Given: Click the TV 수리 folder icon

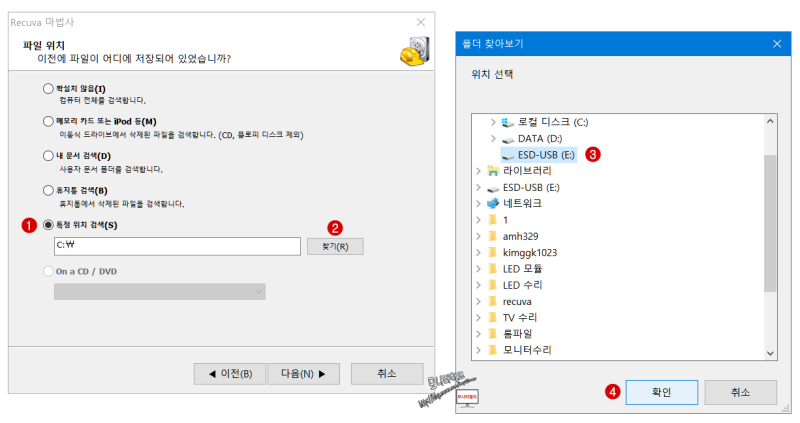Looking at the screenshot, I should tap(492, 317).
